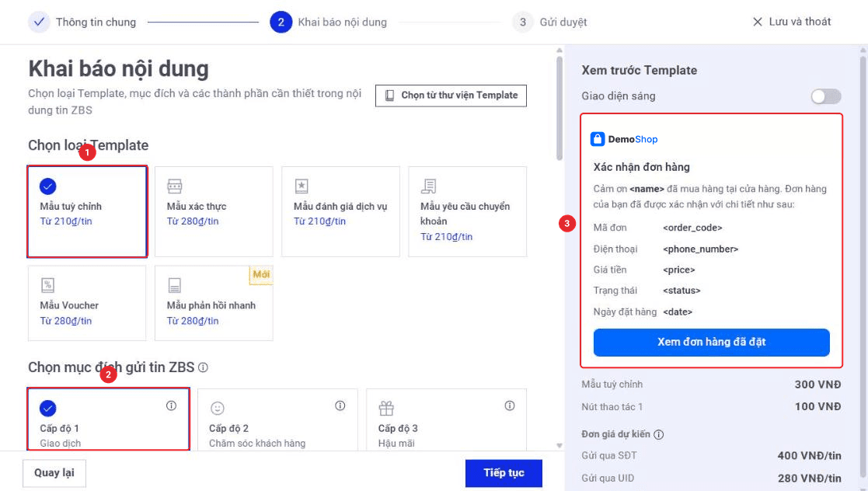The width and height of the screenshot is (868, 491).
Task: Click the info icon on Cấp độ 3 card
Action: [x=509, y=406]
